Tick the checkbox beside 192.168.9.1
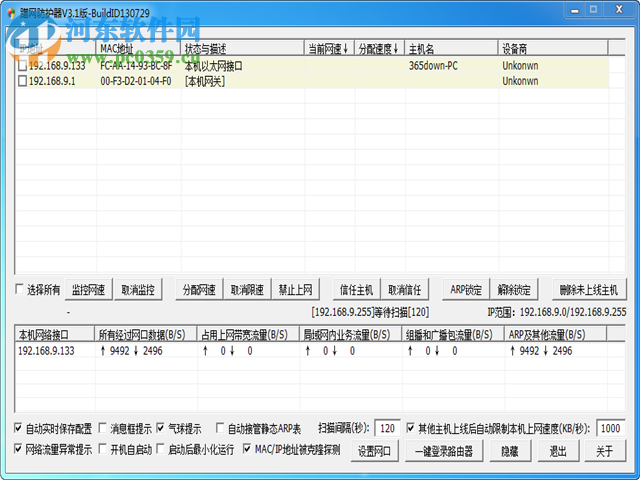The height and width of the screenshot is (480, 640). click(x=23, y=82)
